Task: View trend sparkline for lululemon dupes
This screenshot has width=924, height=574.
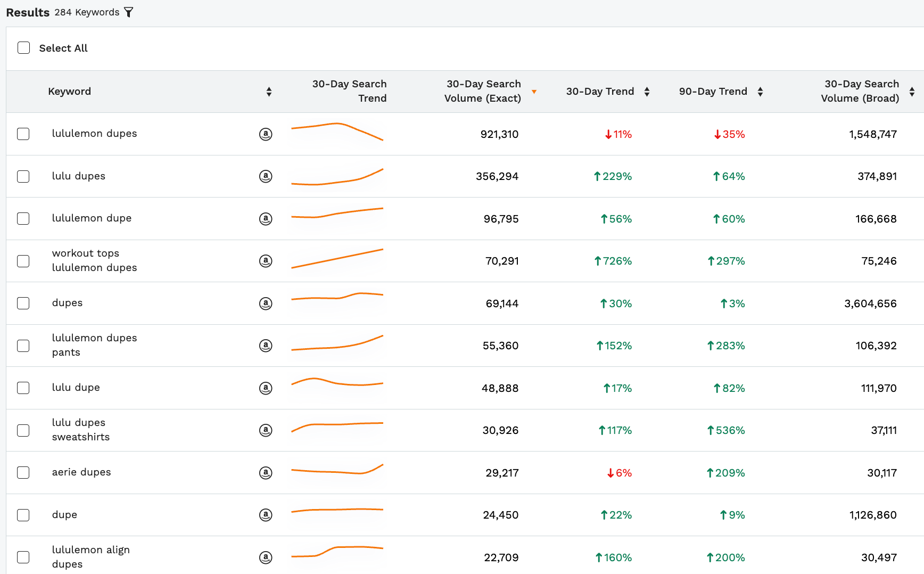Action: (x=337, y=132)
